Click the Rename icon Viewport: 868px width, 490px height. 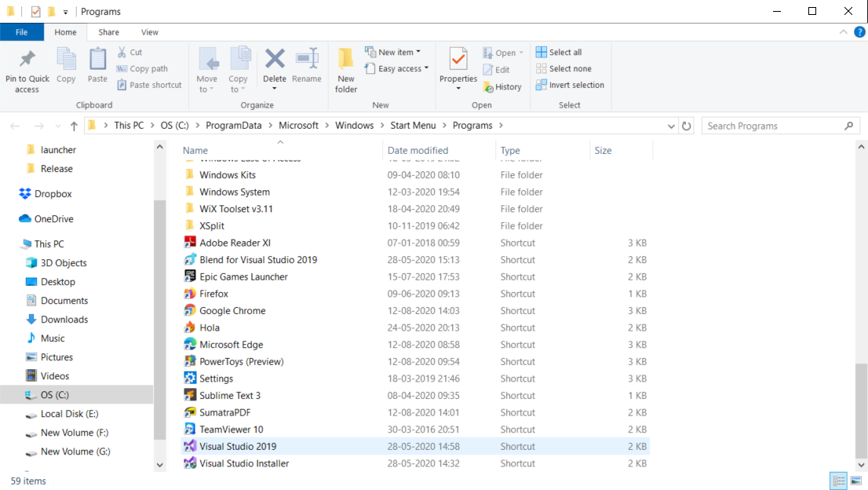click(307, 59)
